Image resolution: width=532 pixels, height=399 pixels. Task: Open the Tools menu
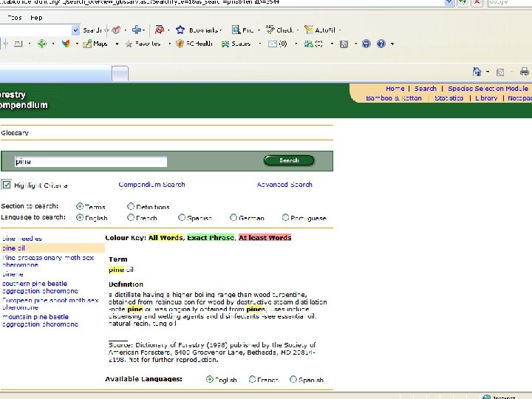[x=14, y=18]
